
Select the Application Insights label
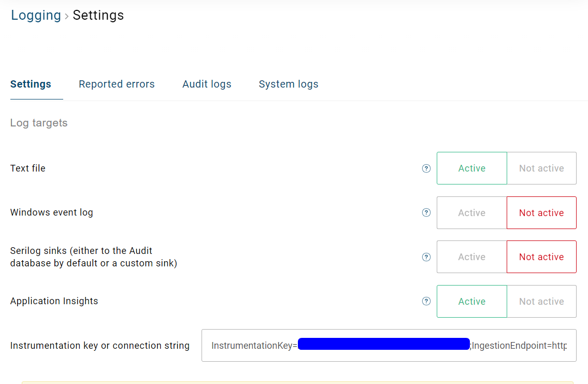click(54, 301)
